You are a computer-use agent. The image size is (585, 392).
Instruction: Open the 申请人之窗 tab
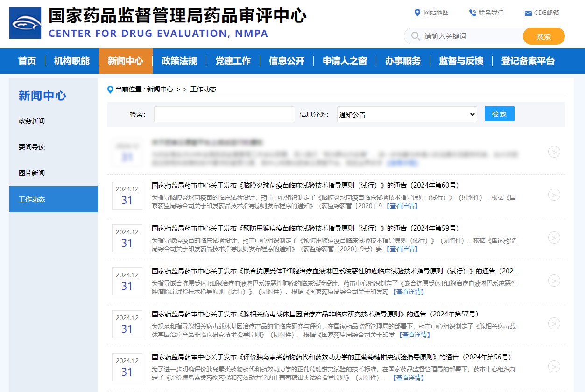coord(344,61)
